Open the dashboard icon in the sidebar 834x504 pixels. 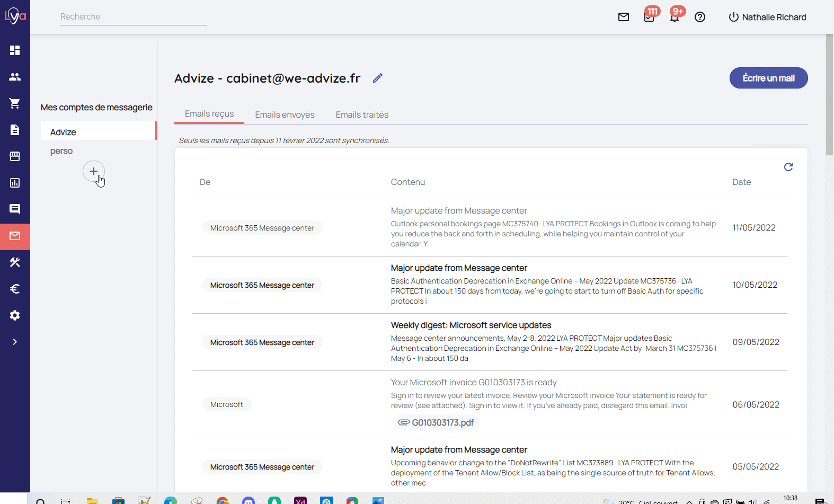15,50
